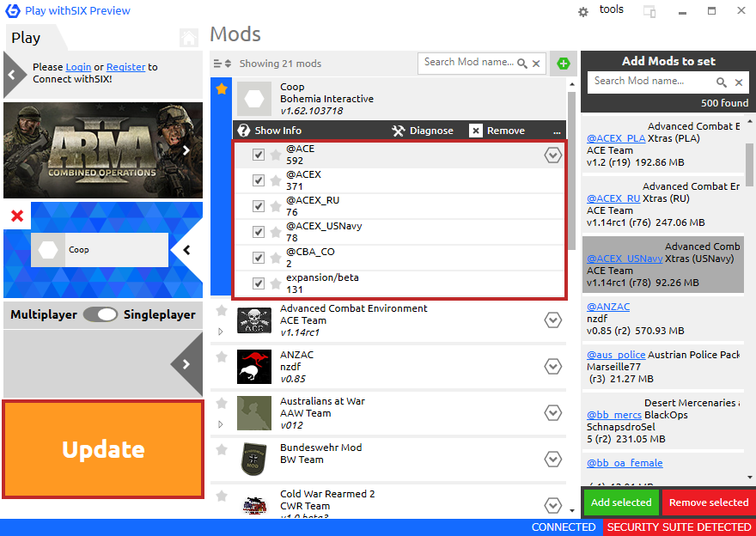Open the @ANZAC mod link
The image size is (756, 536).
click(608, 307)
